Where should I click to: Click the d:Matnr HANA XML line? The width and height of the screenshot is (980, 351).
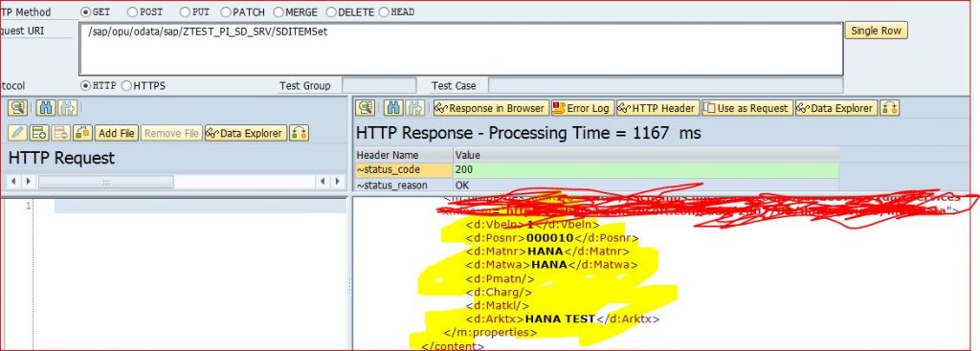point(547,252)
